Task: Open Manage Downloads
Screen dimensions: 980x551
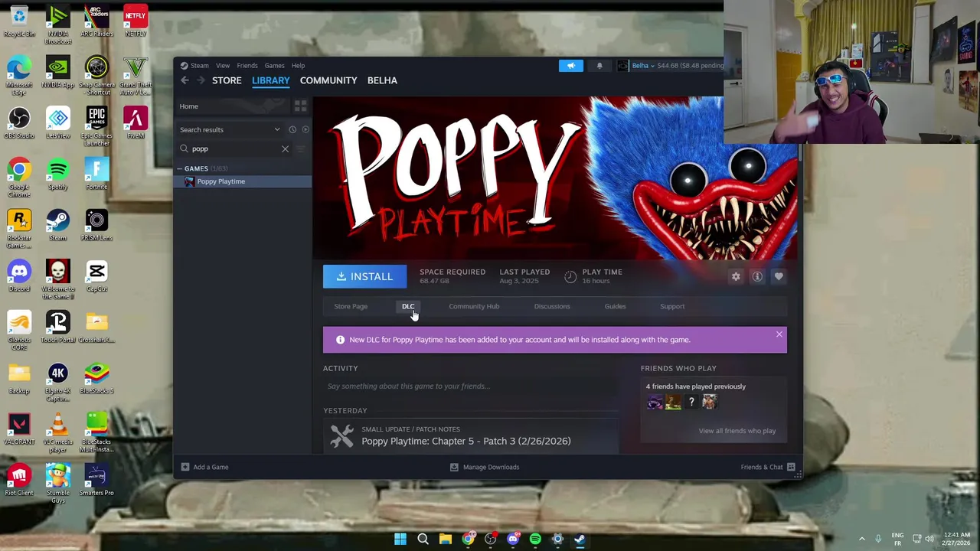Action: [x=485, y=467]
